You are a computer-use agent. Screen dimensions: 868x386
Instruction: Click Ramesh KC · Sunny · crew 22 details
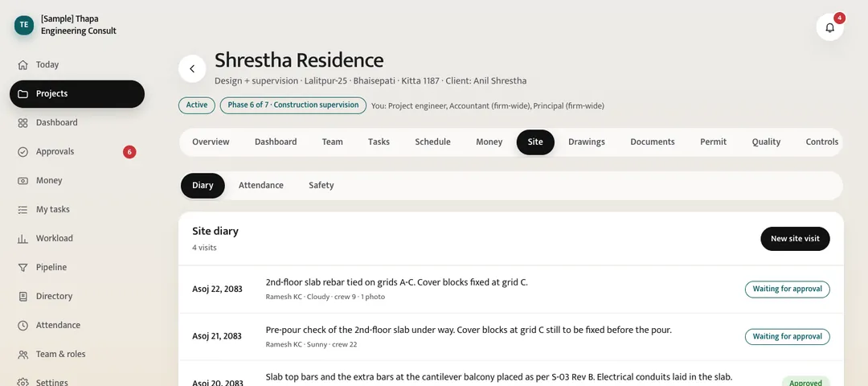(x=311, y=344)
